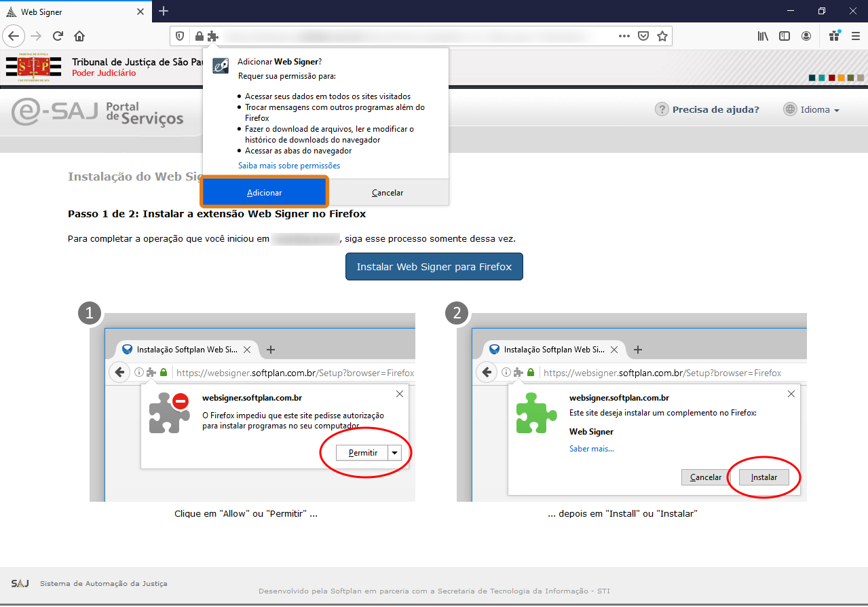Open the Firefox account icon
The image size is (868, 607).
click(806, 36)
